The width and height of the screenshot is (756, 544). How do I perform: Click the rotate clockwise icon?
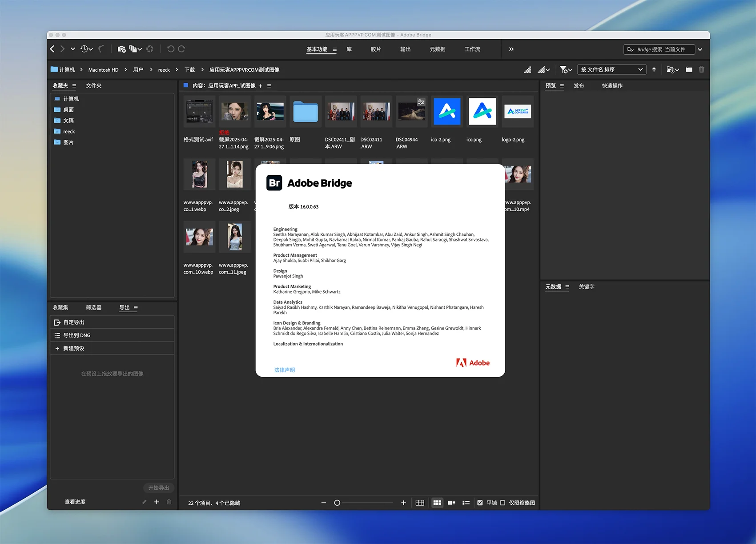click(181, 49)
